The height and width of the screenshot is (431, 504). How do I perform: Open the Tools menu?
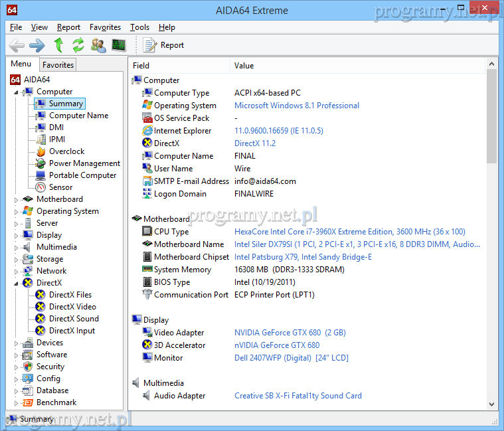click(139, 27)
